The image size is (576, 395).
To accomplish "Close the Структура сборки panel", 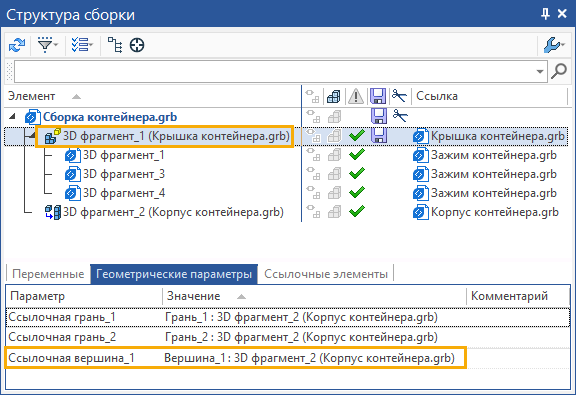I will [x=562, y=14].
